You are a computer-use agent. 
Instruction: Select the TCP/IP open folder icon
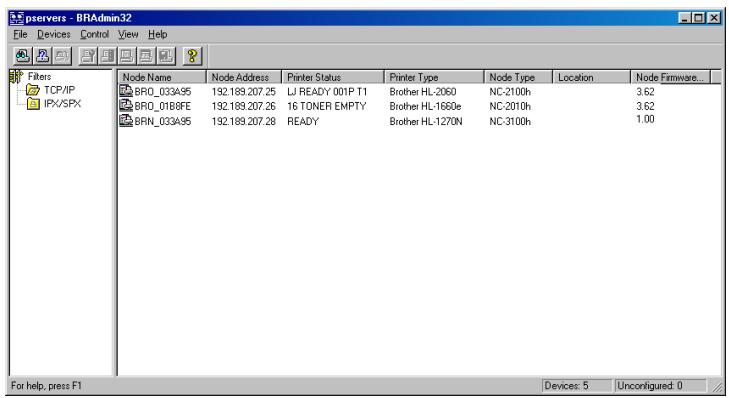click(33, 90)
